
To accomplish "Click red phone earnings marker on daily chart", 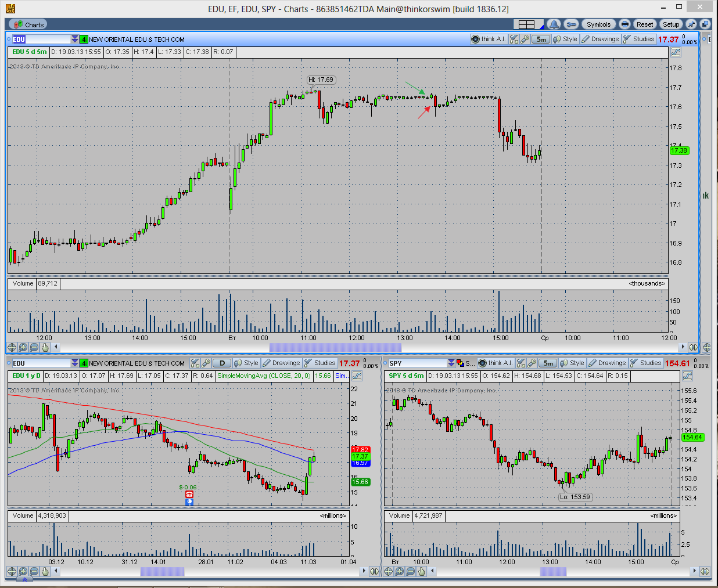I will point(189,495).
